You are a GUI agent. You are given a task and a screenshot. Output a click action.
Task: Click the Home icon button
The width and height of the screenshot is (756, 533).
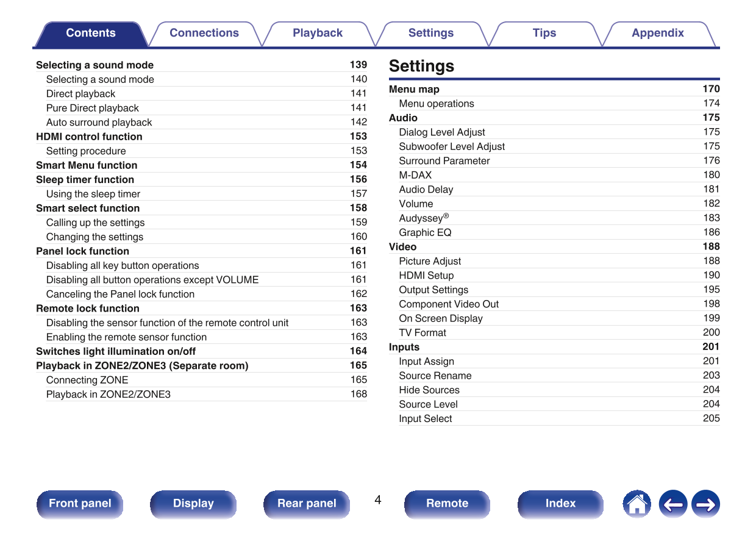coord(637,504)
